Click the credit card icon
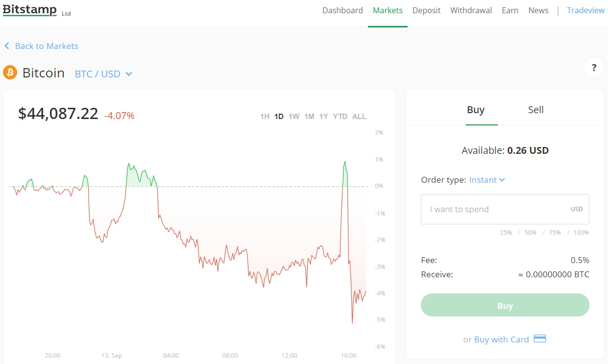 (x=539, y=339)
